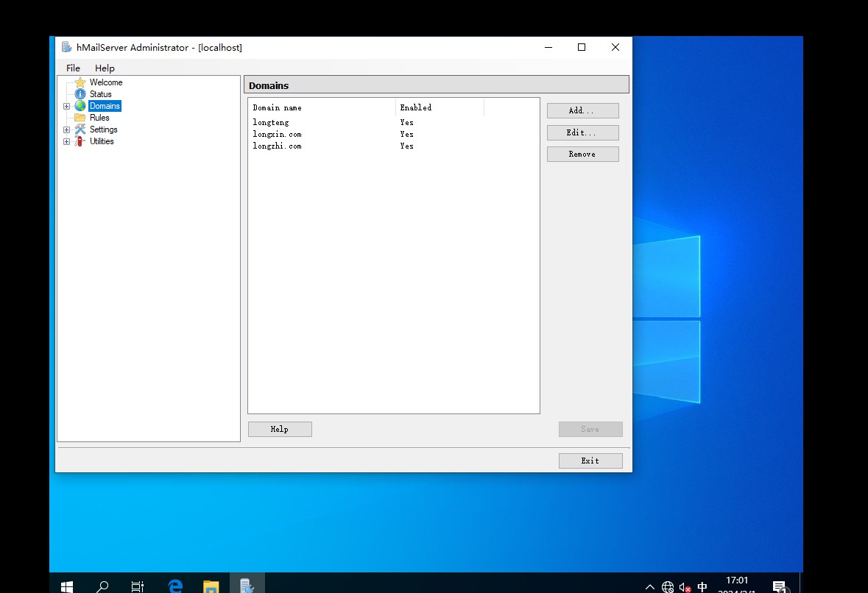The width and height of the screenshot is (868, 593).
Task: Open File Explorer from the taskbar
Action: [x=211, y=586]
